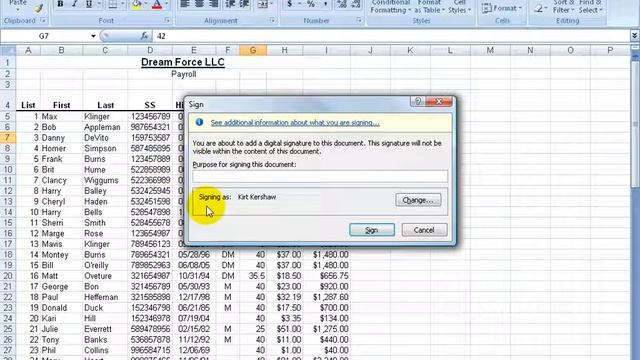Click Decrease Decimal icon
640x360 pixels.
tap(356, 4)
